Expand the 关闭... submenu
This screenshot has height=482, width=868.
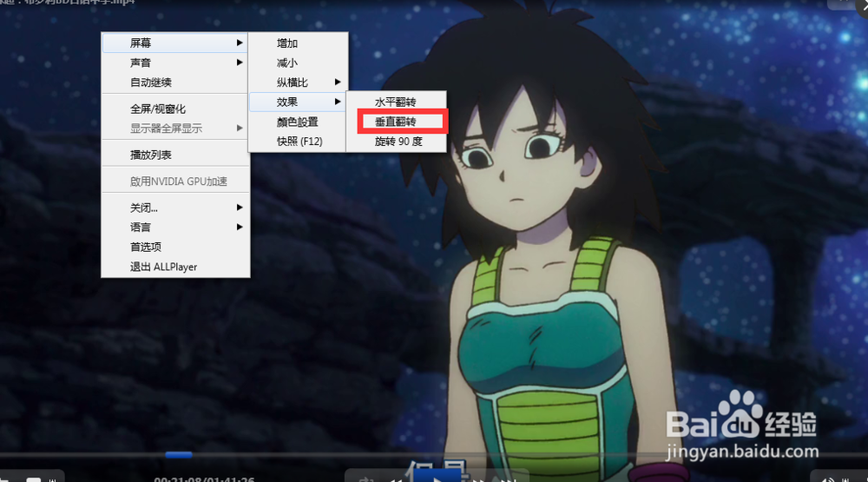click(x=175, y=208)
